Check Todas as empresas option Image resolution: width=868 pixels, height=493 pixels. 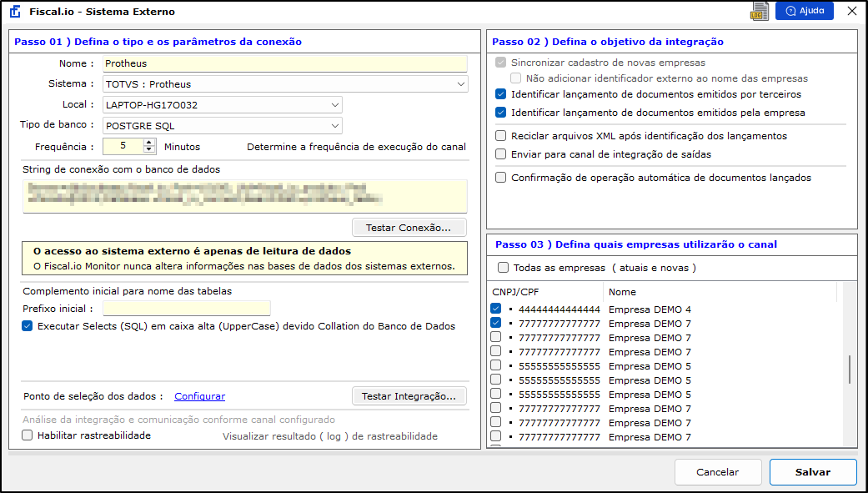click(x=503, y=268)
